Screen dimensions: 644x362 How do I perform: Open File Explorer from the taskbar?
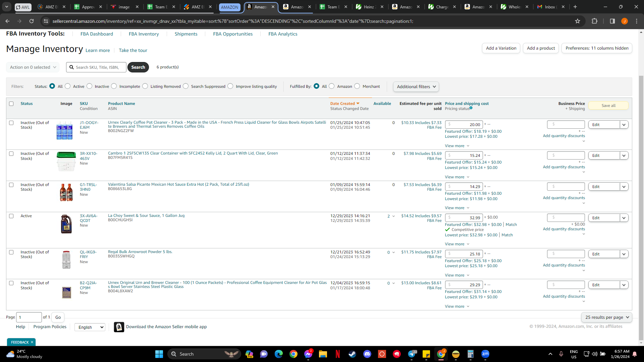(323, 354)
